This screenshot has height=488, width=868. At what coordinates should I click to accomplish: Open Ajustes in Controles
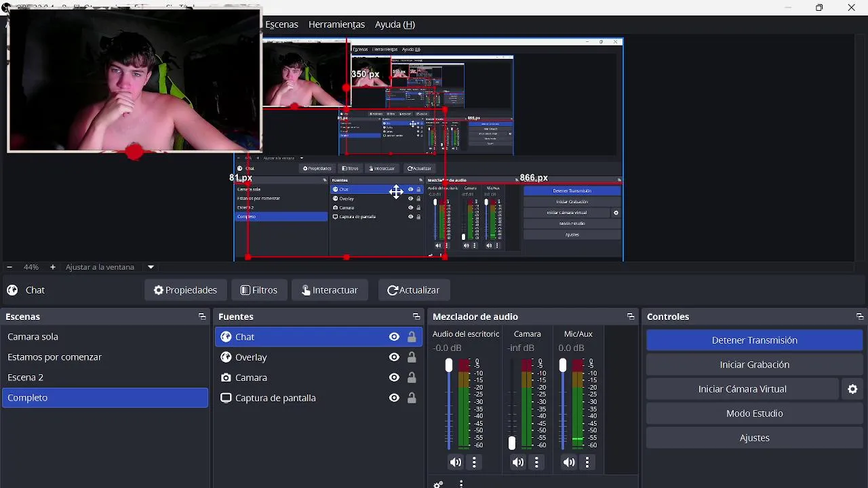[754, 438]
